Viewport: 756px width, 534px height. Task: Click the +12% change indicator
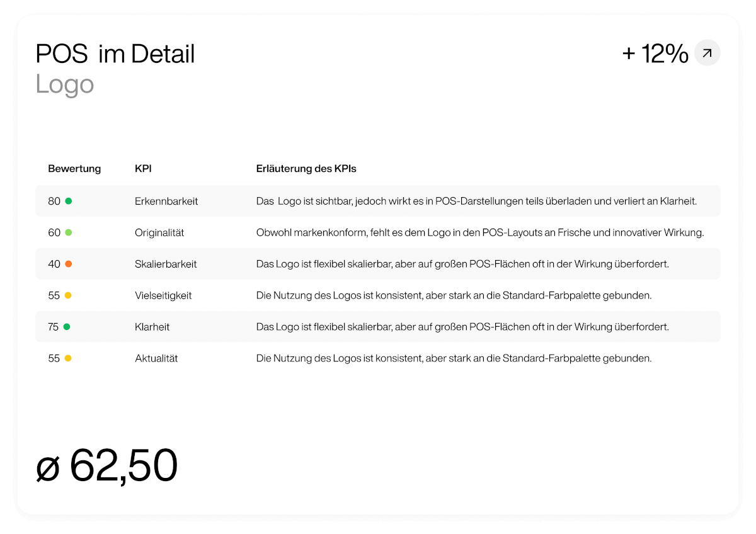(655, 54)
